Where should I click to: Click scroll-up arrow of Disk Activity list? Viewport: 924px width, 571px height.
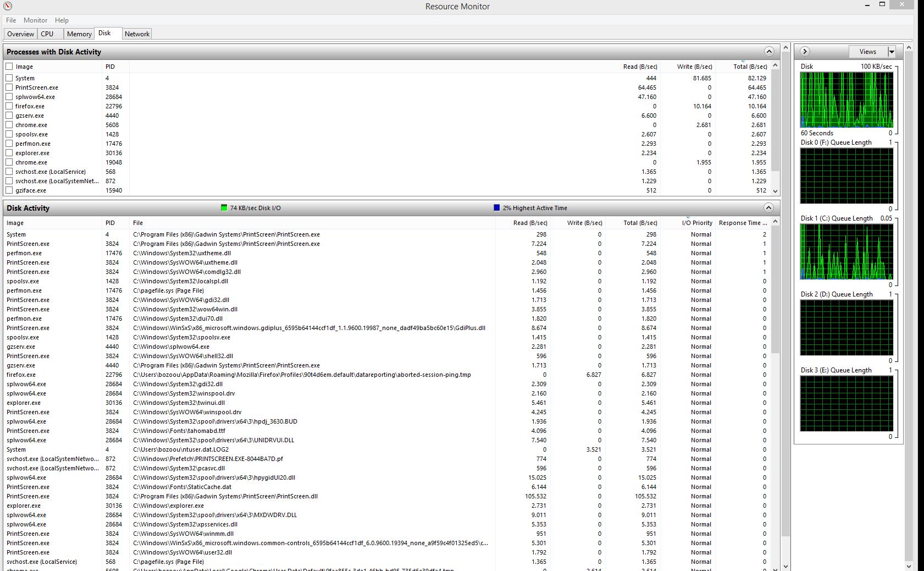click(776, 222)
